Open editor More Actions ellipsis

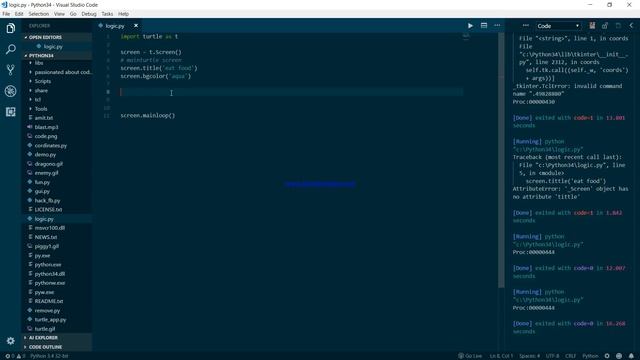click(497, 25)
